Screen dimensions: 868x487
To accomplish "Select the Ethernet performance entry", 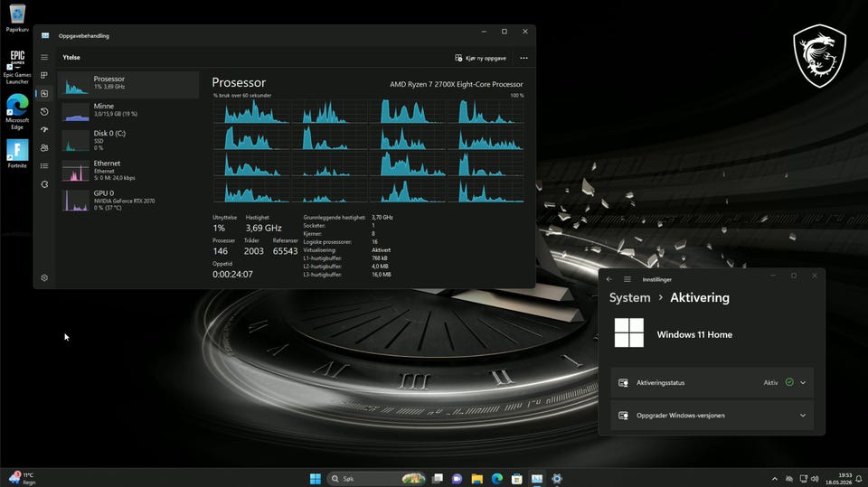I will (x=128, y=171).
